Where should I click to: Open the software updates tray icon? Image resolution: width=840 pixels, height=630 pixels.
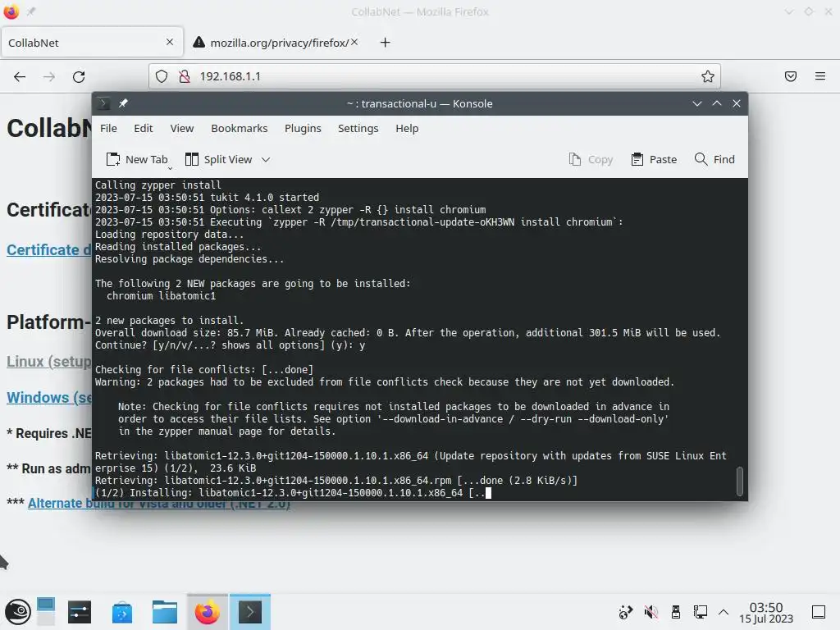tap(626, 612)
